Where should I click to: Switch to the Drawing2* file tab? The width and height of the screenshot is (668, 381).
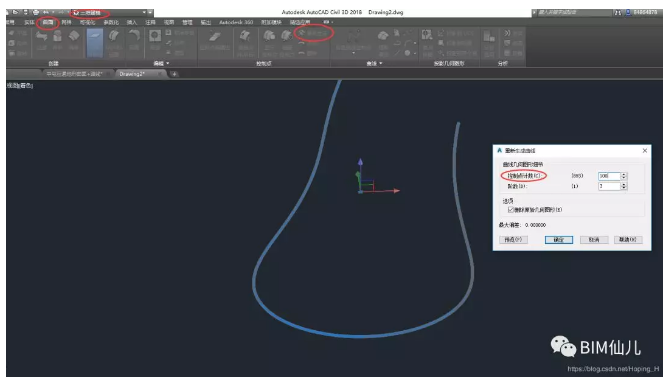coord(132,74)
